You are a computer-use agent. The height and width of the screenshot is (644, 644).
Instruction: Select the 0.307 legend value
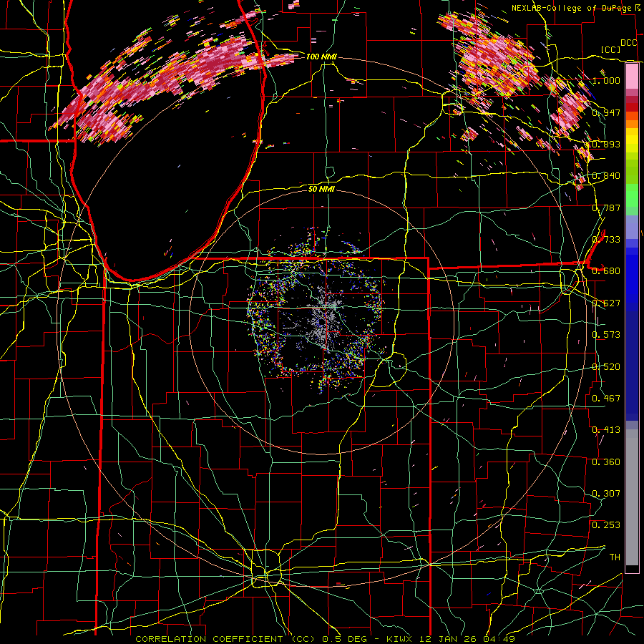click(606, 493)
